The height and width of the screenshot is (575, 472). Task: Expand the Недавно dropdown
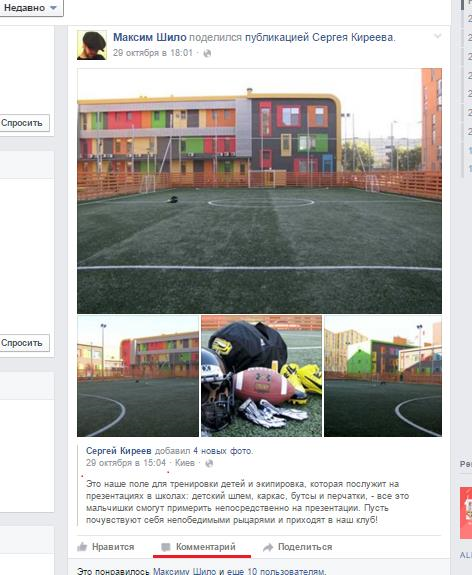pos(31,8)
